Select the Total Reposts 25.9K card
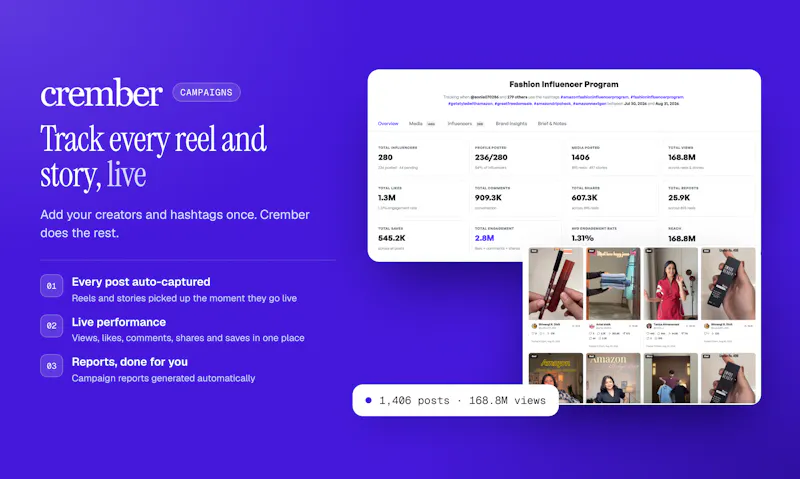 click(x=709, y=198)
